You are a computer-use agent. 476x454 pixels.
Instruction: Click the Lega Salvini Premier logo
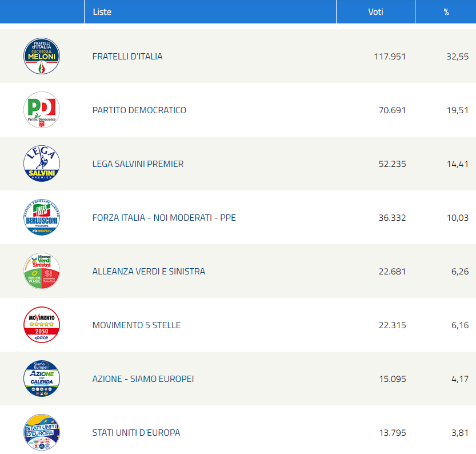tap(42, 164)
